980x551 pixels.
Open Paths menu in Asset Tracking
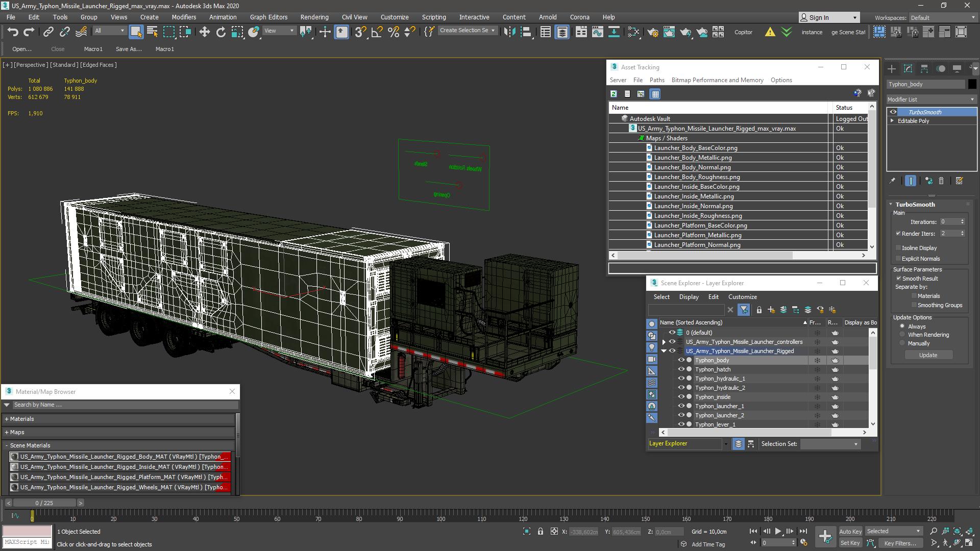657,80
